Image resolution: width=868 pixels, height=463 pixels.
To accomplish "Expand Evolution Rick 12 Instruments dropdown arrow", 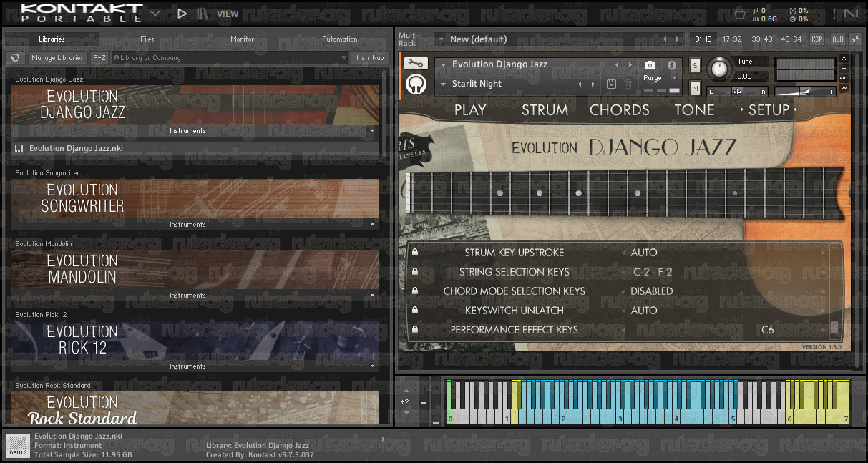I will pos(371,366).
